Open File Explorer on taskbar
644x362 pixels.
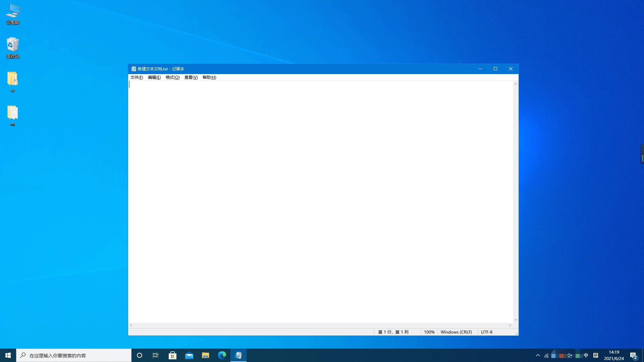click(x=205, y=355)
